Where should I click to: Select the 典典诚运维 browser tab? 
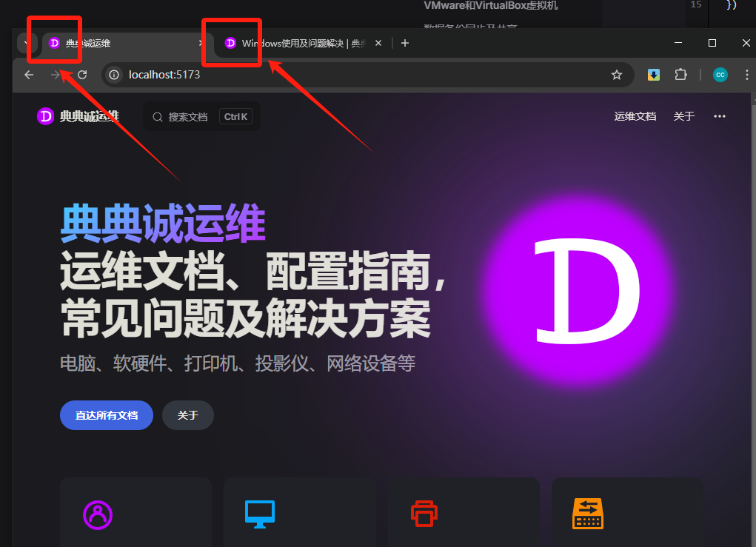(127, 44)
